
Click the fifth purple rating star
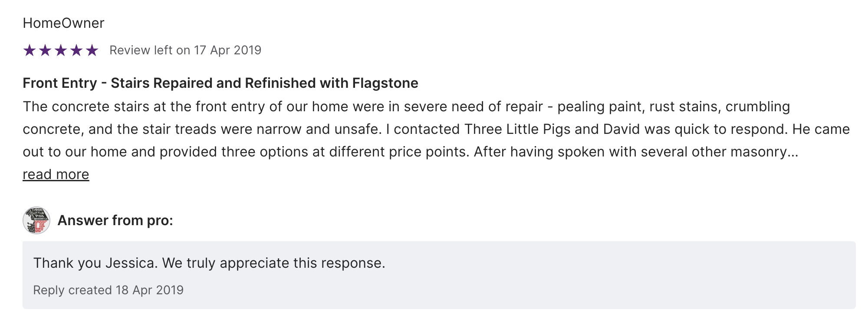pos(92,50)
